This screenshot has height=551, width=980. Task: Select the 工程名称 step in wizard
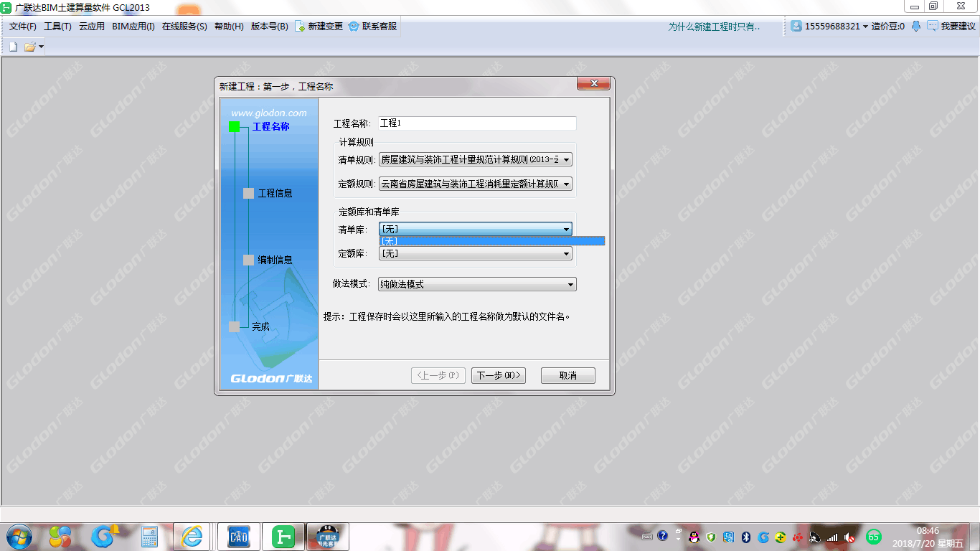click(x=270, y=126)
